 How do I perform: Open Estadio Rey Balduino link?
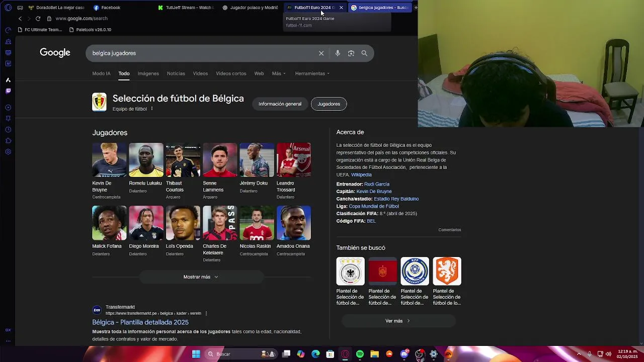(396, 199)
